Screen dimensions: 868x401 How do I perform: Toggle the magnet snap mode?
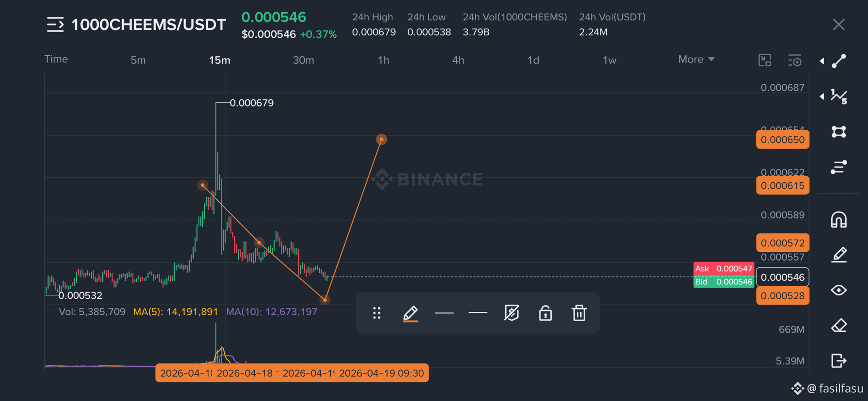point(839,220)
